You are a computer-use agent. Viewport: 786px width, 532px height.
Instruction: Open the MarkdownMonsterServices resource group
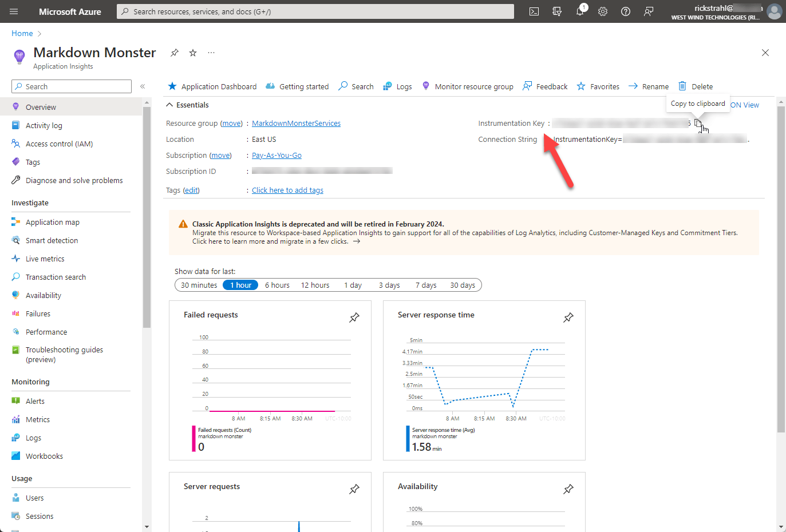pos(296,123)
